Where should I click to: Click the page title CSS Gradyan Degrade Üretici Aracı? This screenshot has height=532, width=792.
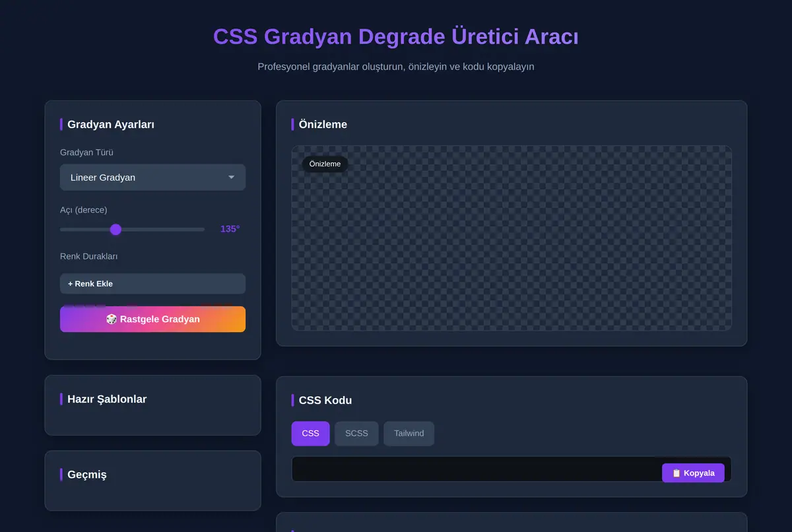(396, 37)
